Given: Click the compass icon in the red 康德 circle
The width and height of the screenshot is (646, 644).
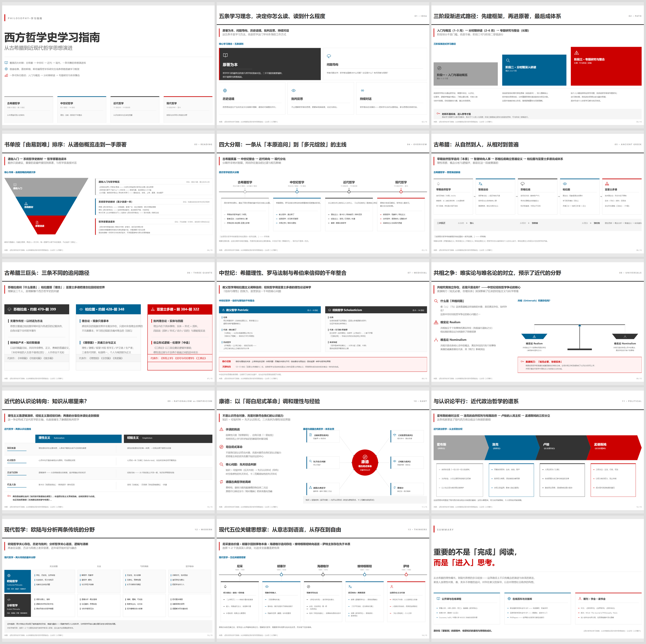Looking at the screenshot, I should [365, 457].
